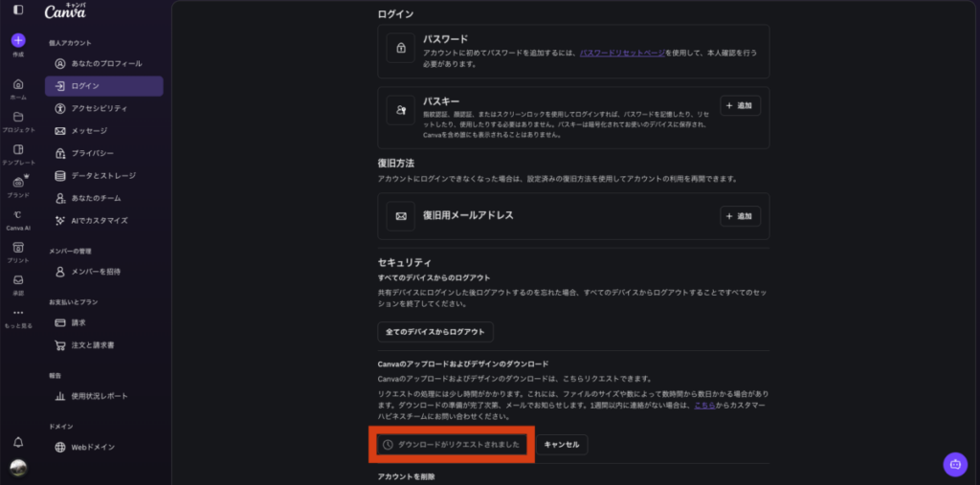Click the お支払いとプラン sidebar label

73,302
